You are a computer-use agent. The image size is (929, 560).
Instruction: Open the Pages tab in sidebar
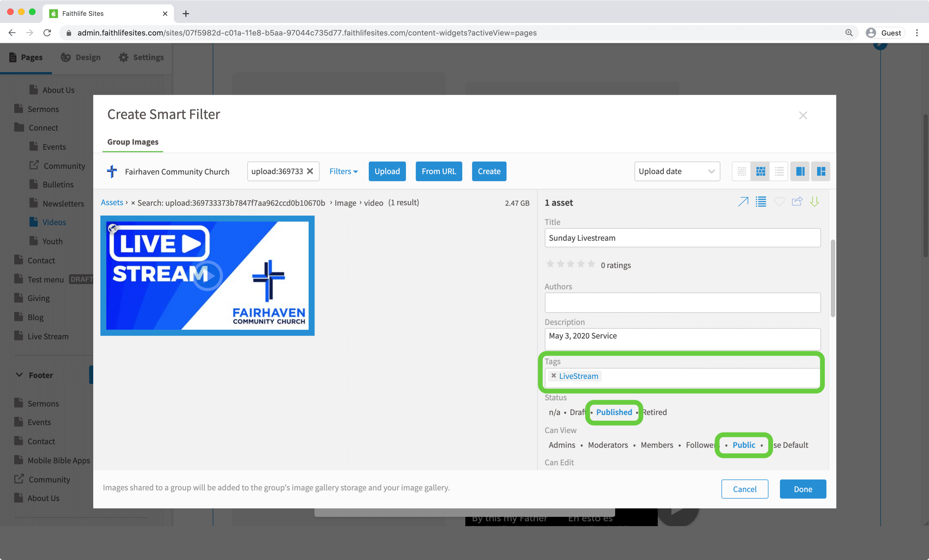[26, 57]
